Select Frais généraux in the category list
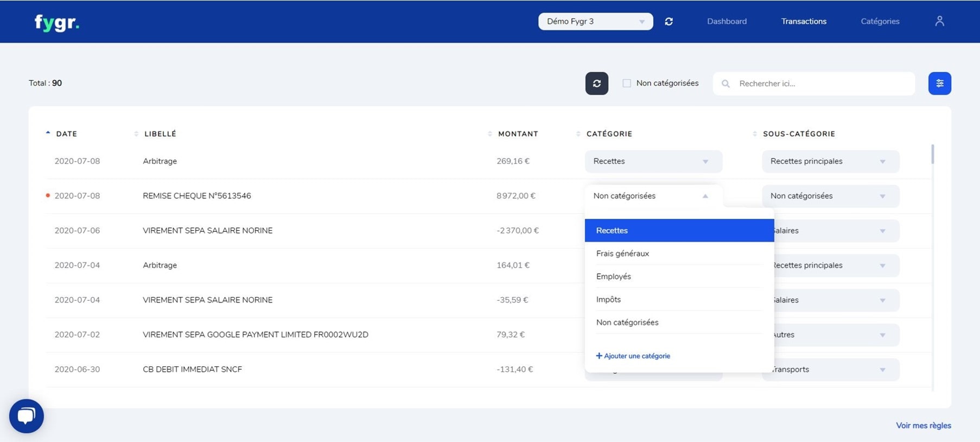This screenshot has width=980, height=442. pos(679,254)
